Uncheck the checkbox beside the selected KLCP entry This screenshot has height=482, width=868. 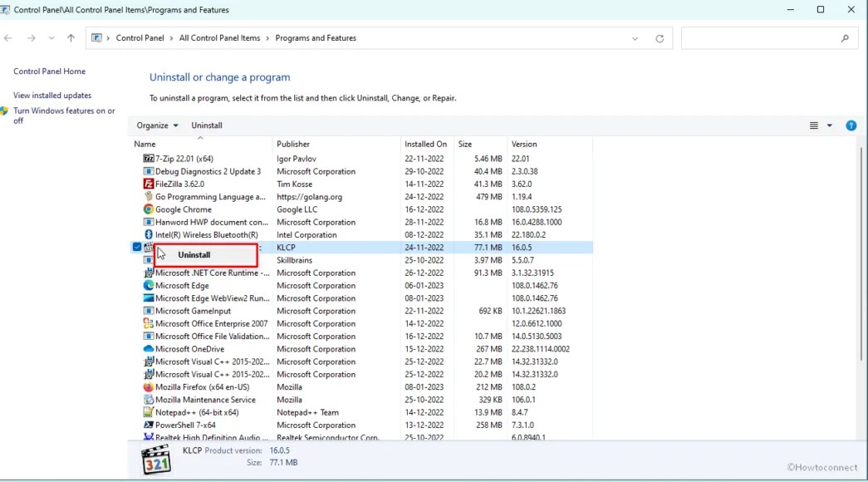(x=135, y=247)
